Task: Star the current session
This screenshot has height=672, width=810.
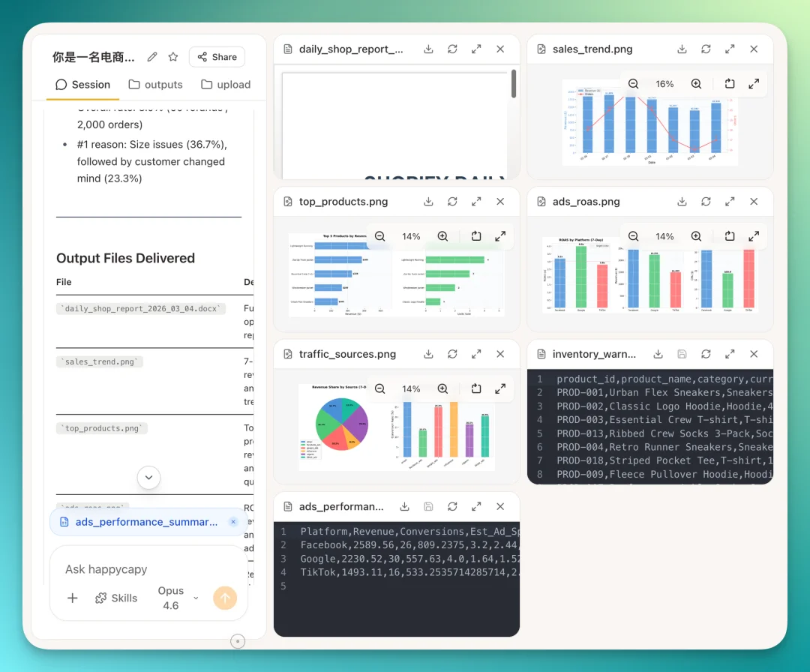Action: point(173,56)
